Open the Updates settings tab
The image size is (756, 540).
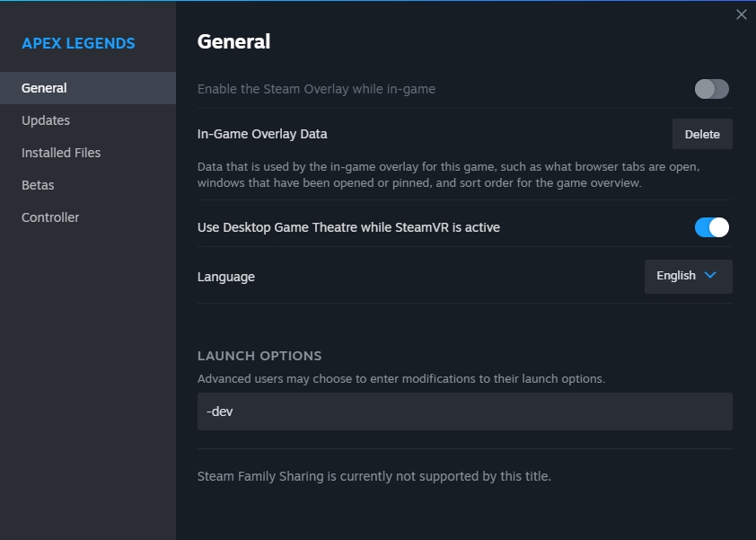tap(46, 120)
